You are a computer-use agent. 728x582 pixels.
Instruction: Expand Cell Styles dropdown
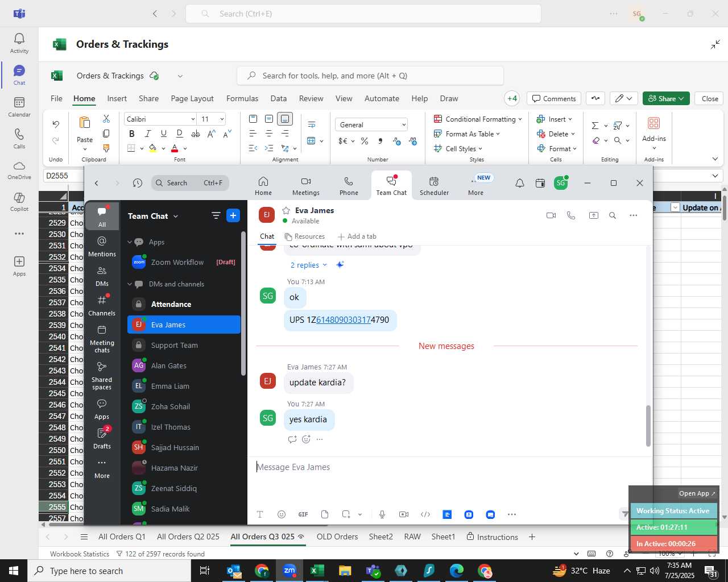click(x=481, y=149)
